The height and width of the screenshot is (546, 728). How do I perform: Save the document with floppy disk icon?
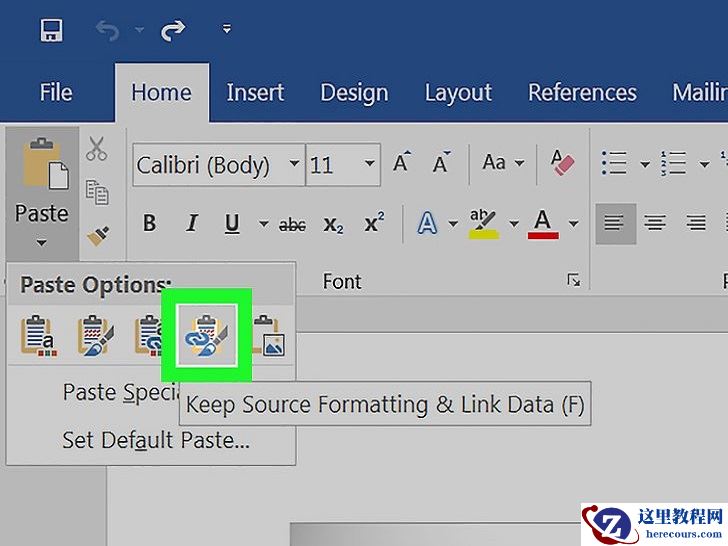[51, 31]
